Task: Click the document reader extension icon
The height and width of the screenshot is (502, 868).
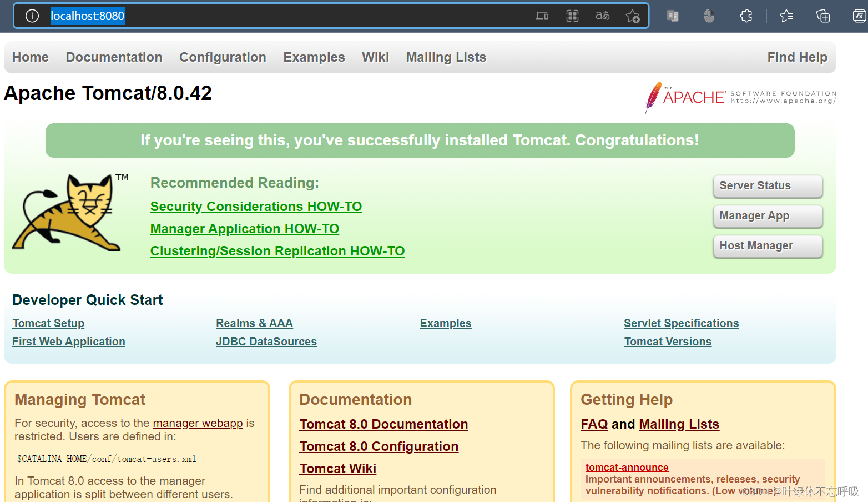Action: 673,16
